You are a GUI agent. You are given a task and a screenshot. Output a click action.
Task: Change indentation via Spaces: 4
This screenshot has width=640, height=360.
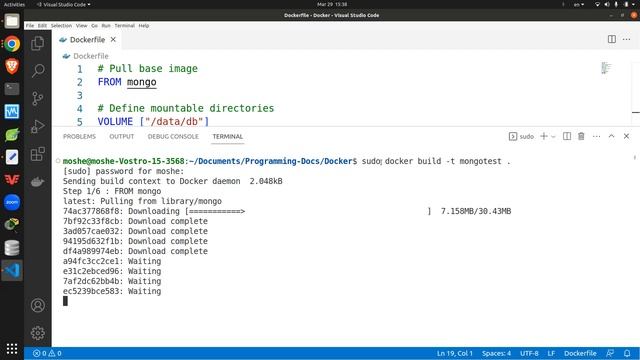point(496,353)
